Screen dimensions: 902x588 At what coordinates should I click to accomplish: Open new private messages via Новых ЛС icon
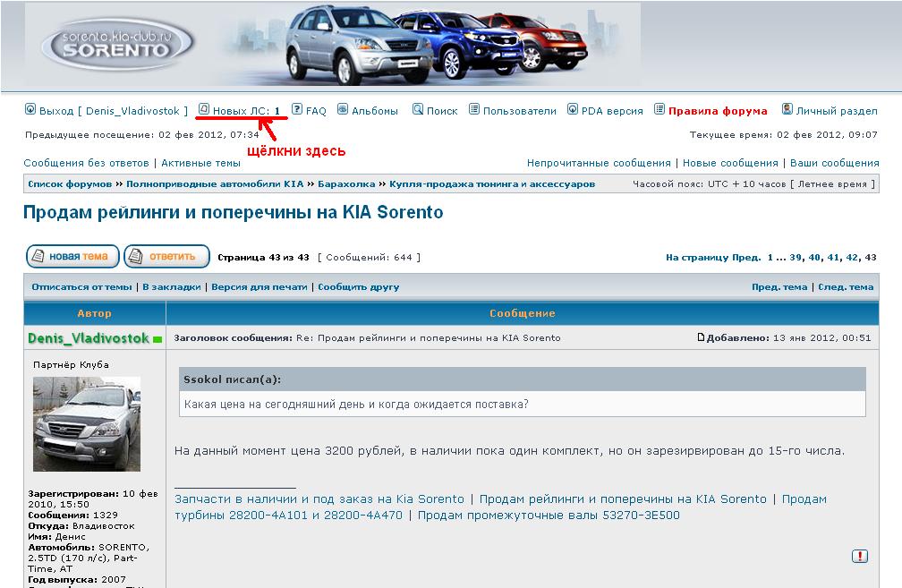coord(203,109)
